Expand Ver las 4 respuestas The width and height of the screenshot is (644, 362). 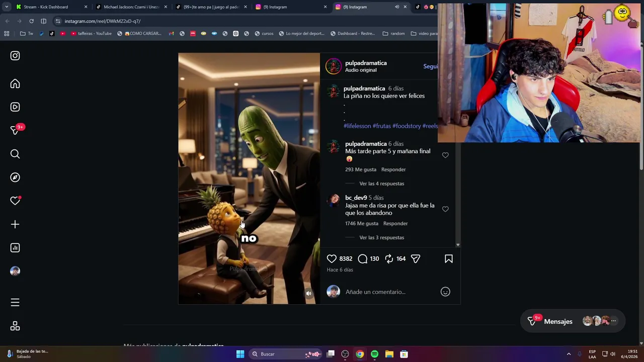tap(381, 184)
